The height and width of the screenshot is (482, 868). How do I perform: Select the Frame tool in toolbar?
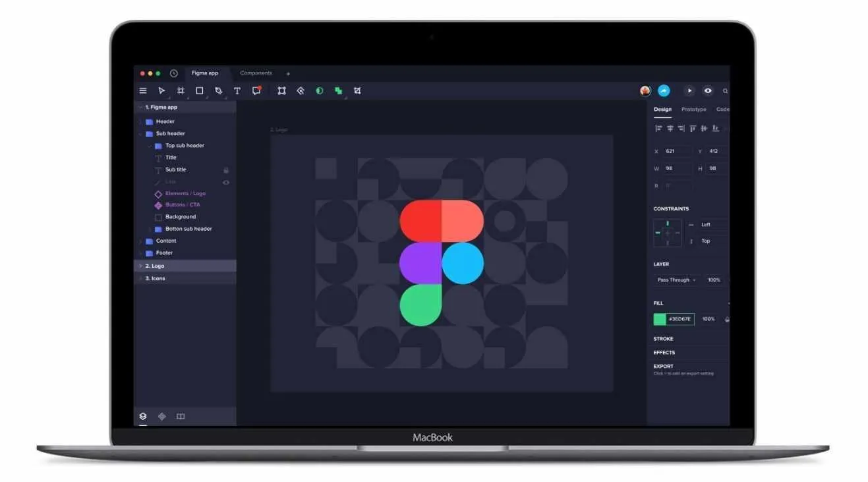tap(181, 91)
